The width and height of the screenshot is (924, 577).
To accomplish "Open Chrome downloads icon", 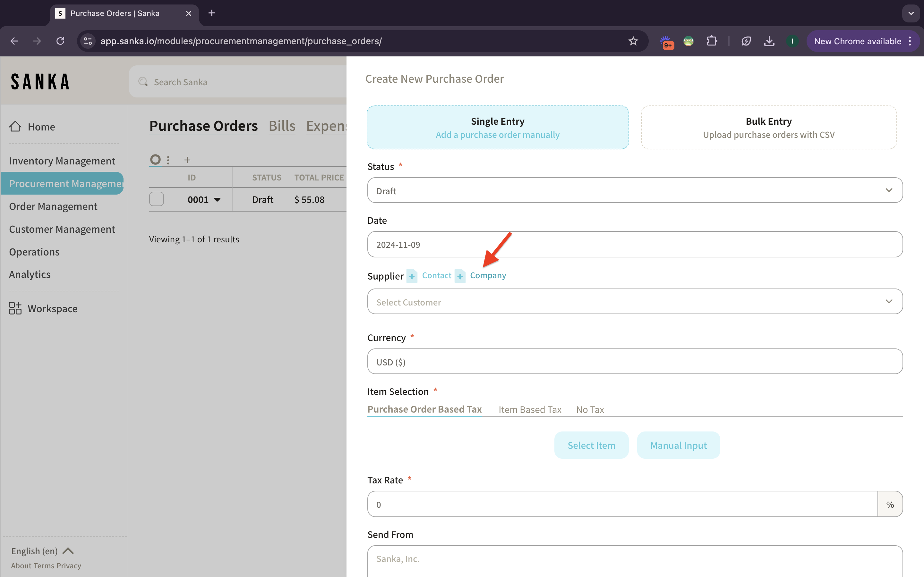I will [x=769, y=41].
